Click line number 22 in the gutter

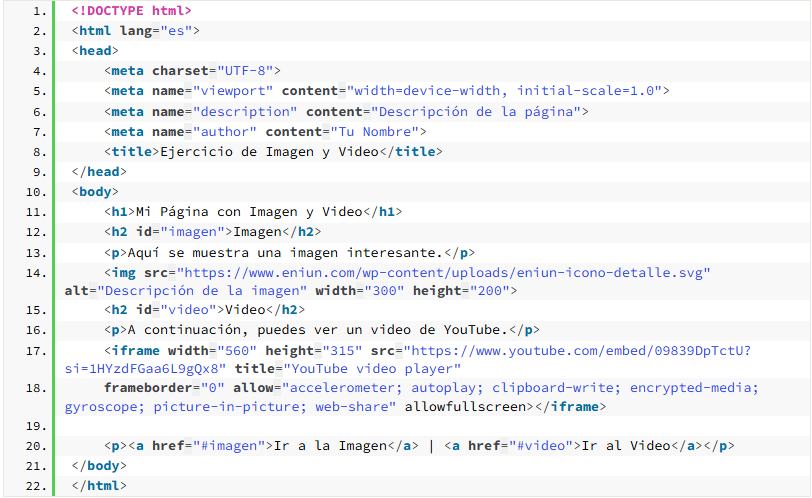37,486
